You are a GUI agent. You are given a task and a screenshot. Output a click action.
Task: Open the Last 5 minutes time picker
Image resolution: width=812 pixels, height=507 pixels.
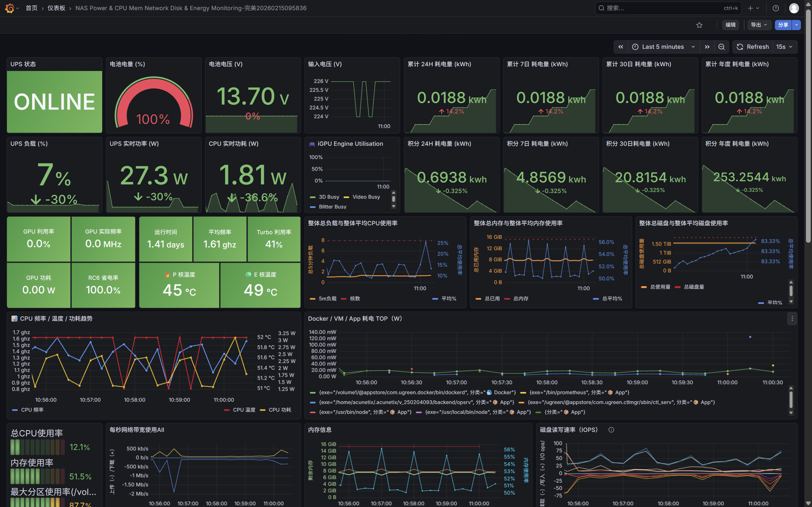[663, 47]
